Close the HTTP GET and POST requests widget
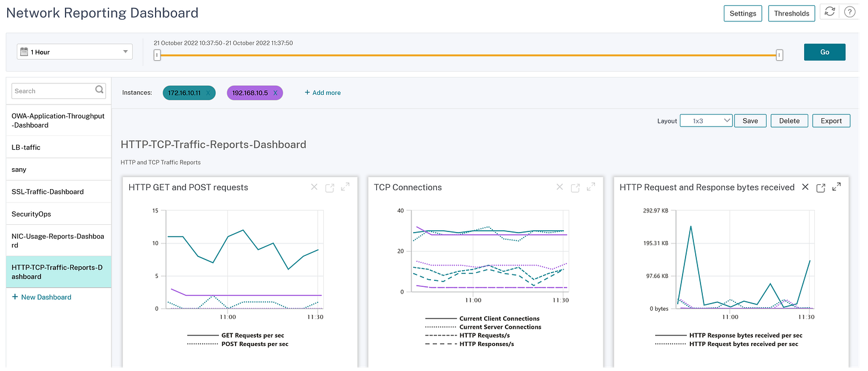This screenshot has height=371, width=868. 314,187
